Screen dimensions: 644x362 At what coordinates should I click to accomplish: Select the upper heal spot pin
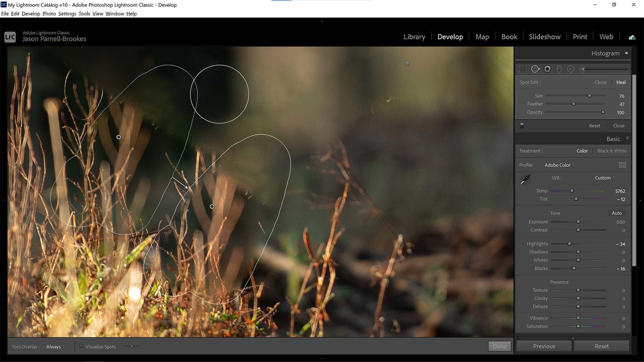tap(118, 137)
